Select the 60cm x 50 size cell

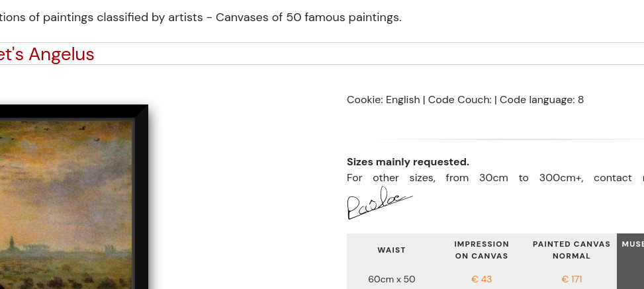click(x=391, y=280)
